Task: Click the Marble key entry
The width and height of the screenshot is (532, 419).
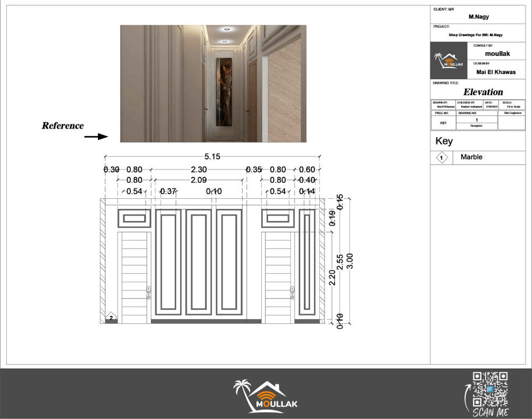Action: [471, 157]
